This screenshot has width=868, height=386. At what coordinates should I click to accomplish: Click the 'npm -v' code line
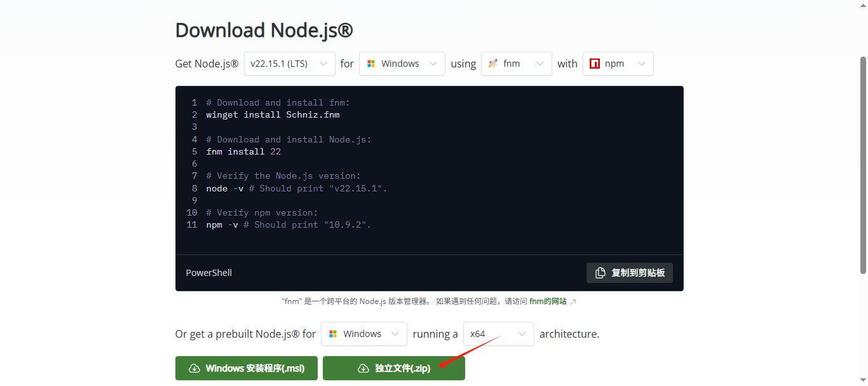[288, 224]
